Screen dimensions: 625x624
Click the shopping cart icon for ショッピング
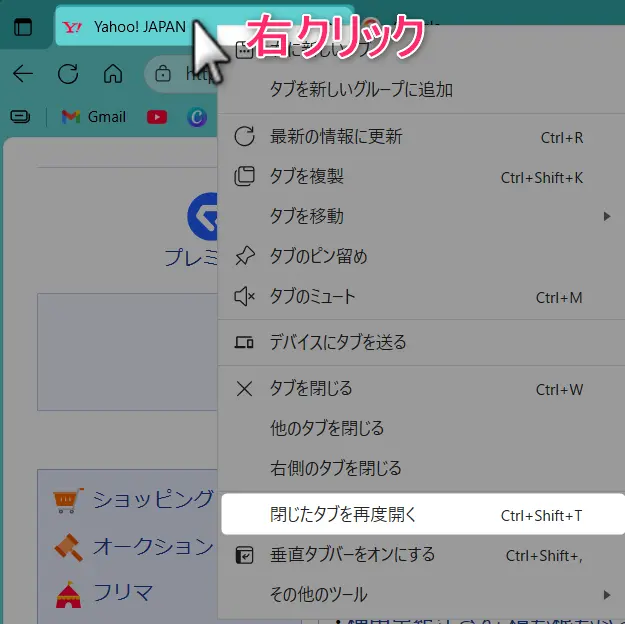[x=68, y=500]
